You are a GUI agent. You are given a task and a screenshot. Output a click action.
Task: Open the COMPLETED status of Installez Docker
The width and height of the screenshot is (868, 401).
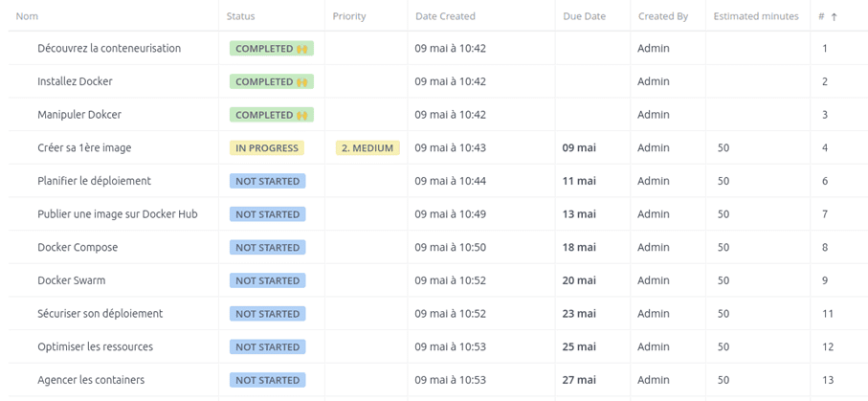tap(272, 81)
